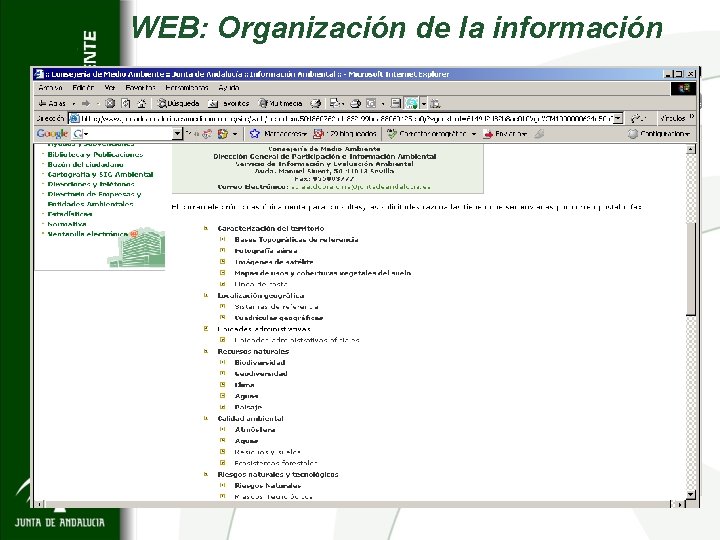Click the Print icon in toolbar
The height and width of the screenshot is (540, 720).
click(355, 103)
